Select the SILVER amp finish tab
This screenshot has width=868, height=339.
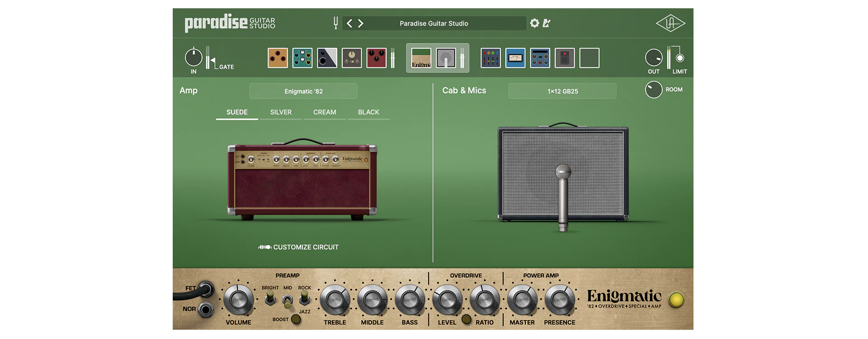tap(281, 112)
